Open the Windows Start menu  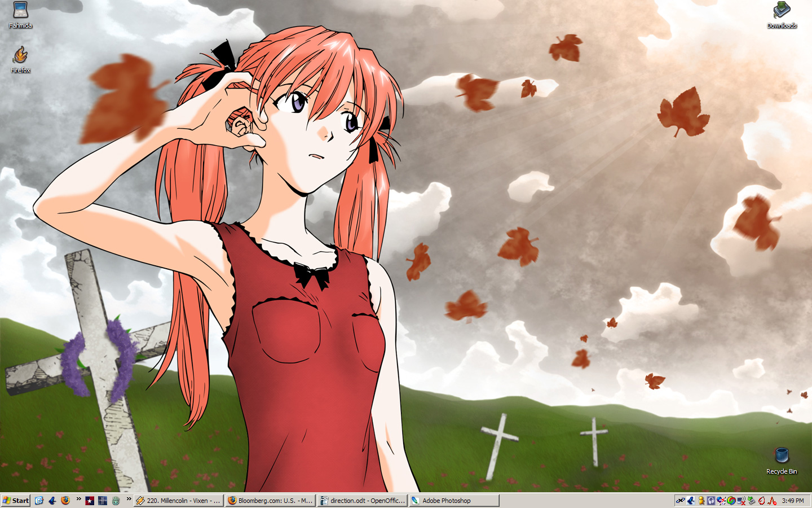coord(16,500)
